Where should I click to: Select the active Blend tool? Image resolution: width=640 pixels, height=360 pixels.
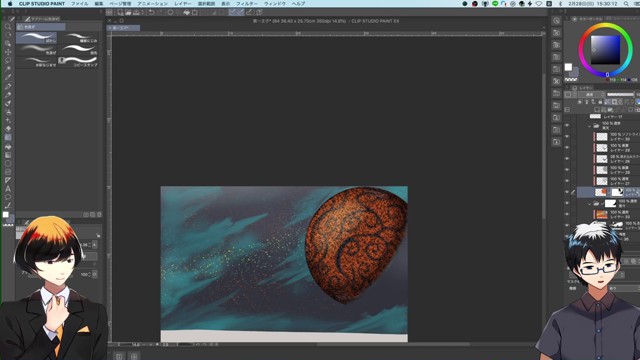click(x=8, y=138)
